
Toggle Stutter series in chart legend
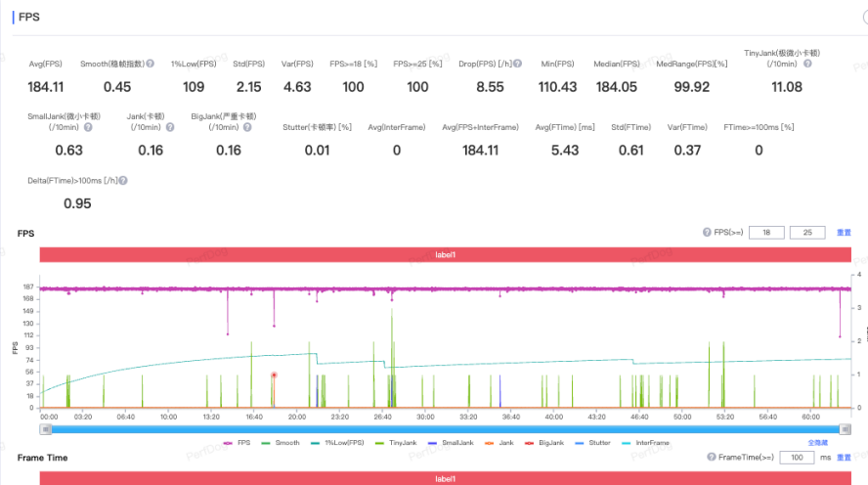(593, 443)
